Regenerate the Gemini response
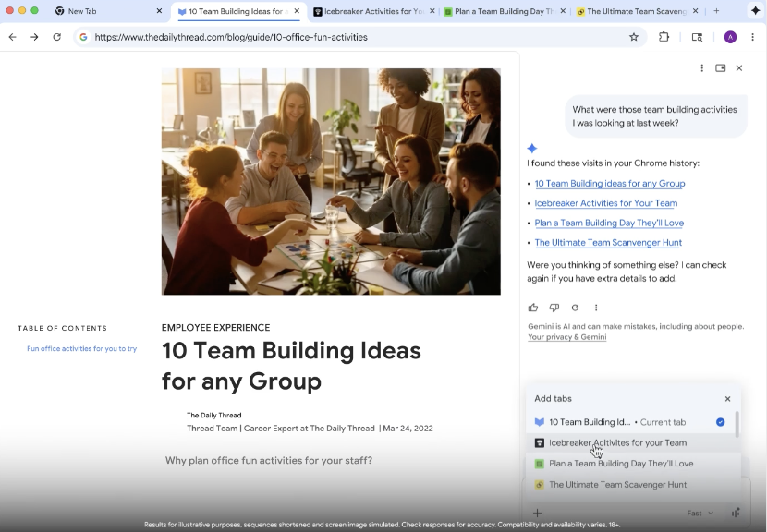 [x=575, y=308]
